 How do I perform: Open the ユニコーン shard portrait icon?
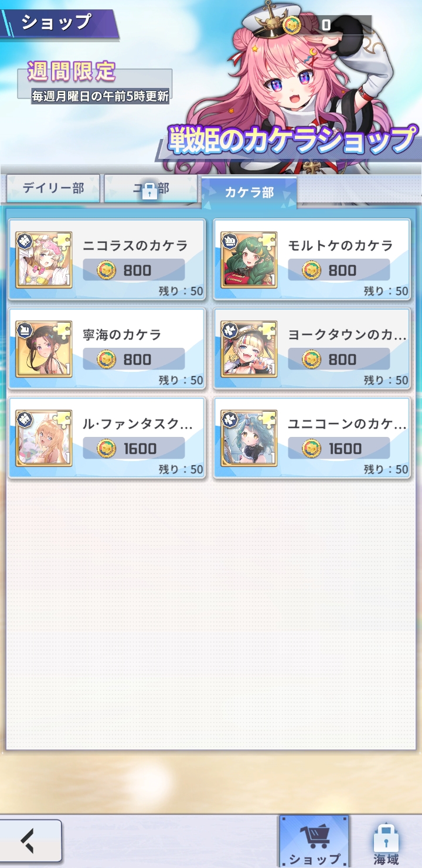pos(249,438)
